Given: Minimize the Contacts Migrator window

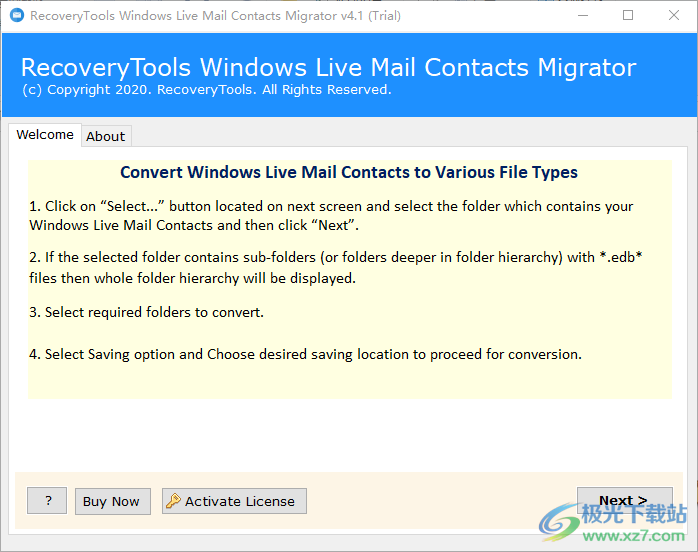Looking at the screenshot, I should pos(583,16).
